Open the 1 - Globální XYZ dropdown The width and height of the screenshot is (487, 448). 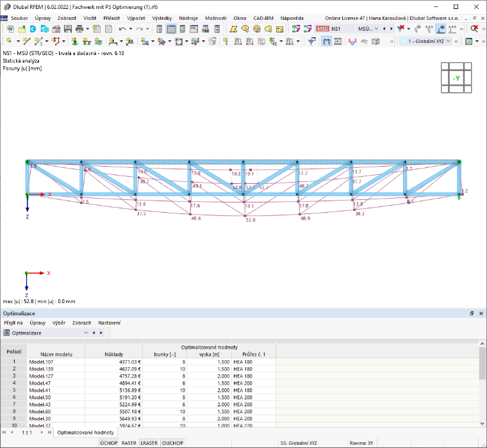(x=426, y=41)
